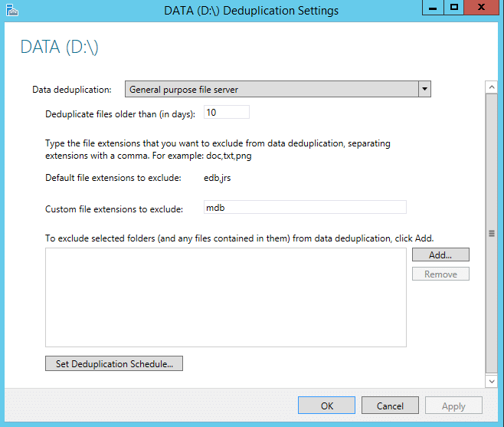Viewport: 504px width, 427px height.
Task: Click the vertical scrollbar thumb grip
Action: point(492,234)
